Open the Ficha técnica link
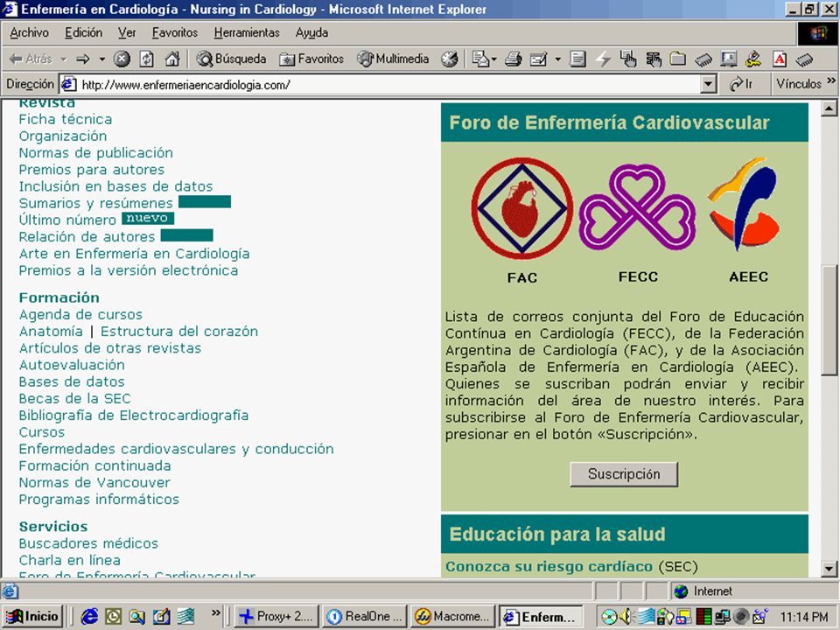 [66, 119]
